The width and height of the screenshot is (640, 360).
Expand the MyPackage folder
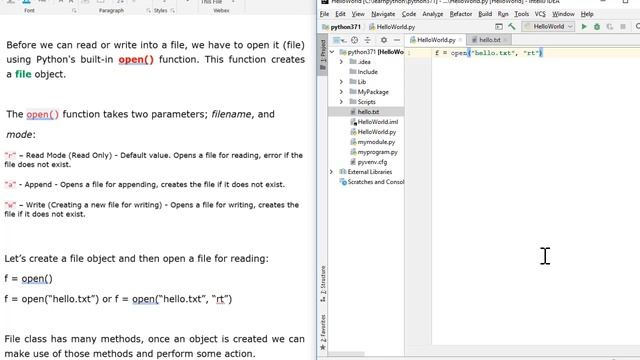[x=341, y=92]
